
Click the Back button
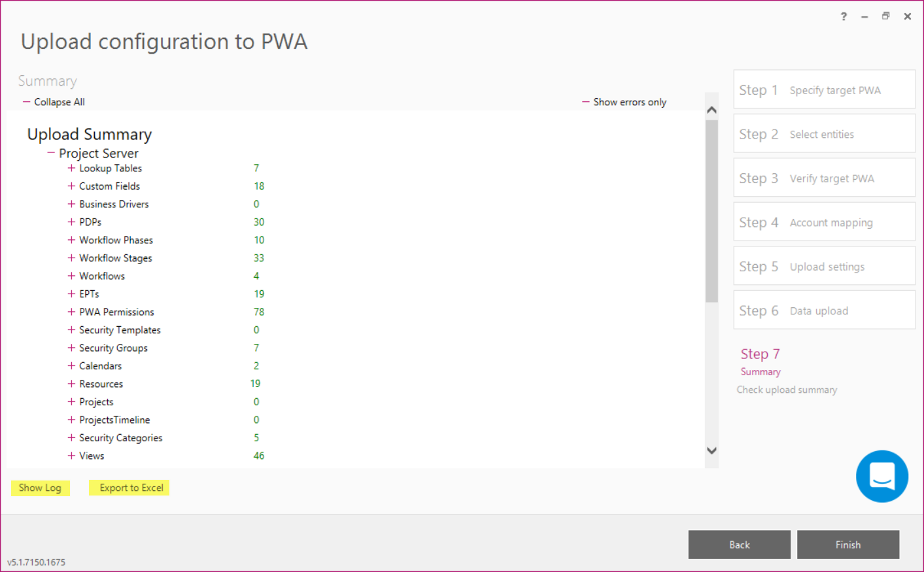pos(740,545)
